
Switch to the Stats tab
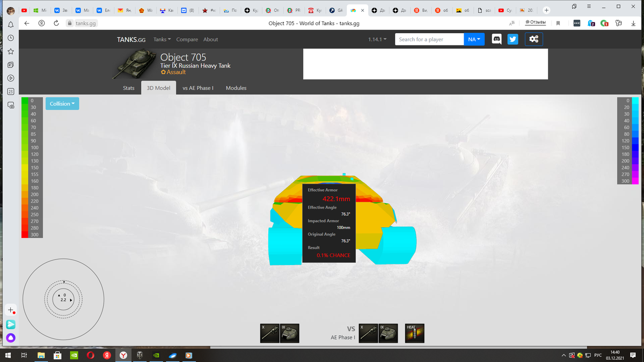129,88
